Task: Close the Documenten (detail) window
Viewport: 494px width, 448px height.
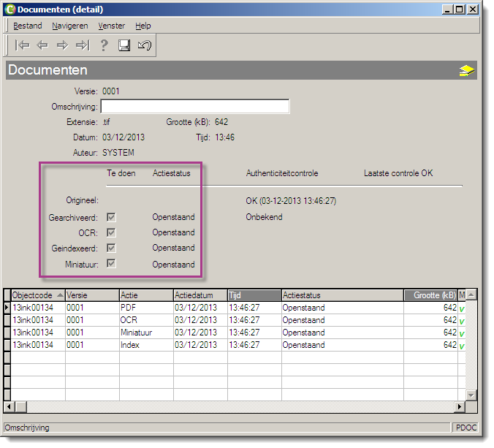Action: tap(473, 10)
